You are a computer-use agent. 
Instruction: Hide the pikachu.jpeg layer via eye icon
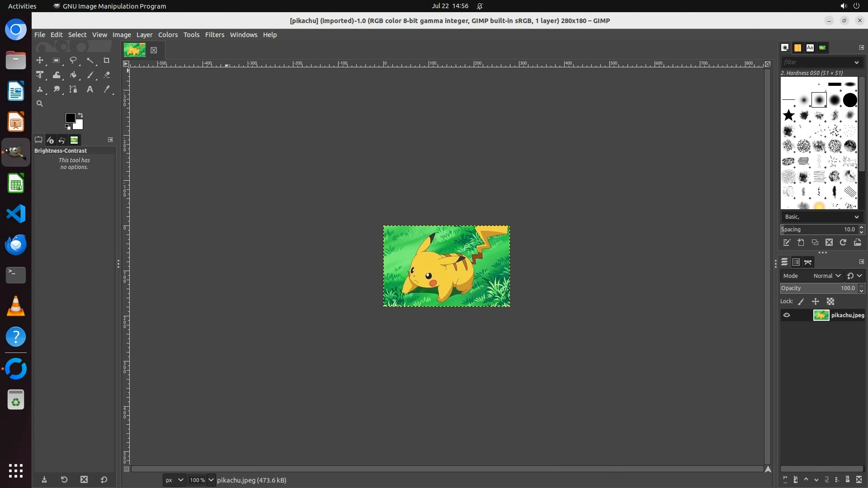tap(787, 315)
